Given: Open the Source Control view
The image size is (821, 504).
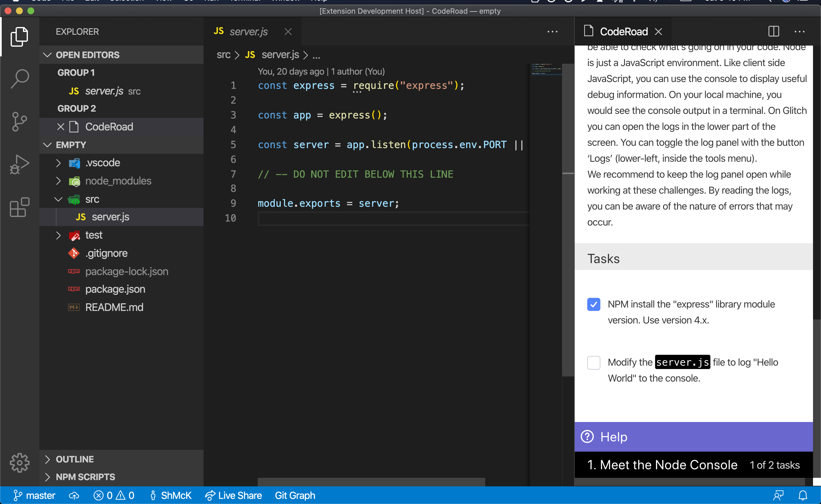Looking at the screenshot, I should click(x=20, y=122).
